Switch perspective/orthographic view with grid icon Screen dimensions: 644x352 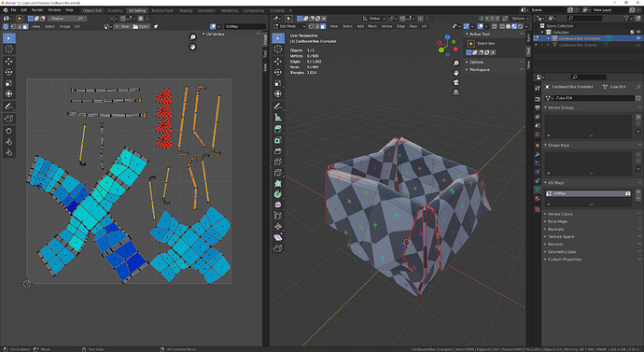(455, 92)
